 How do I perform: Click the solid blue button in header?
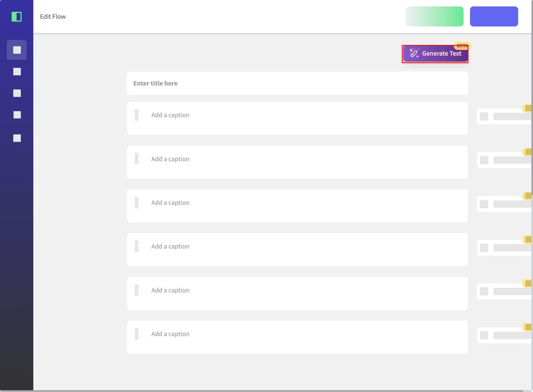pyautogui.click(x=494, y=16)
